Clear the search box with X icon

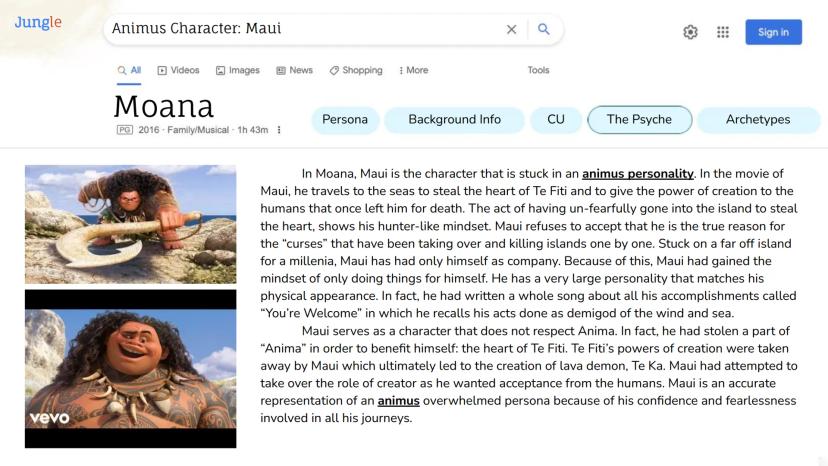pos(512,30)
